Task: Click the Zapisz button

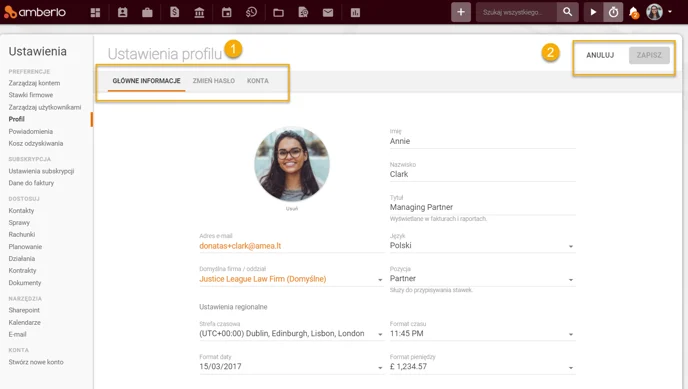Action: [649, 55]
